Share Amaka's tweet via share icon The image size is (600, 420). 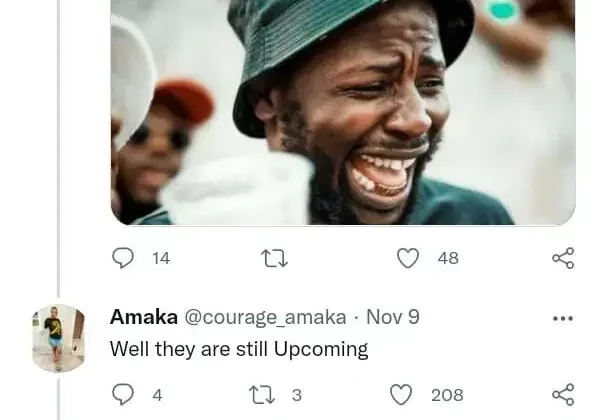[563, 394]
